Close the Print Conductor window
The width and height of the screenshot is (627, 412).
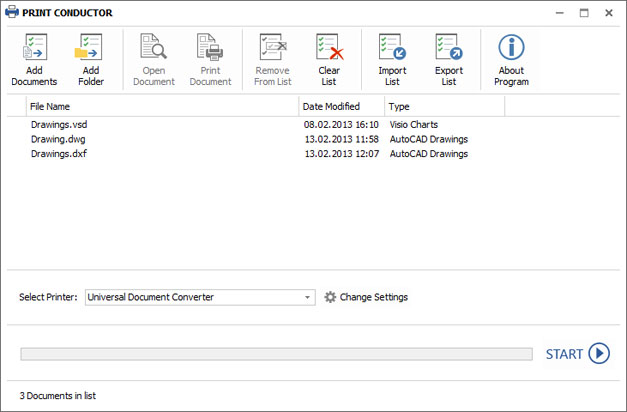tap(609, 13)
